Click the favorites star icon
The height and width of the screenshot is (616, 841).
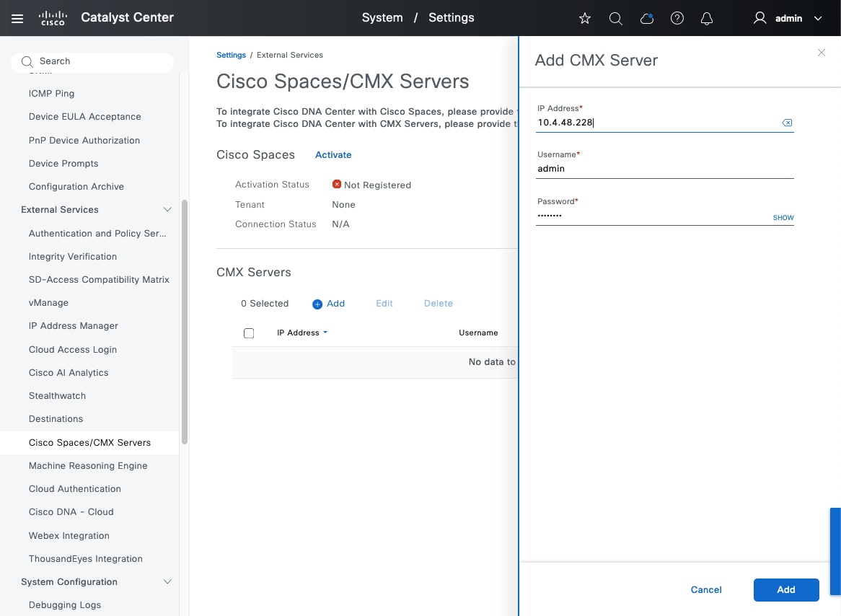585,19
